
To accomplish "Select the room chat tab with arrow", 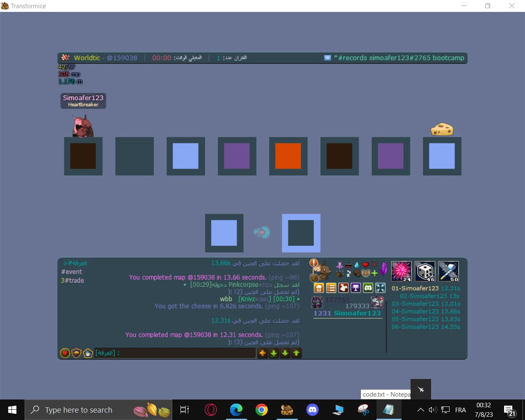I will (x=75, y=263).
